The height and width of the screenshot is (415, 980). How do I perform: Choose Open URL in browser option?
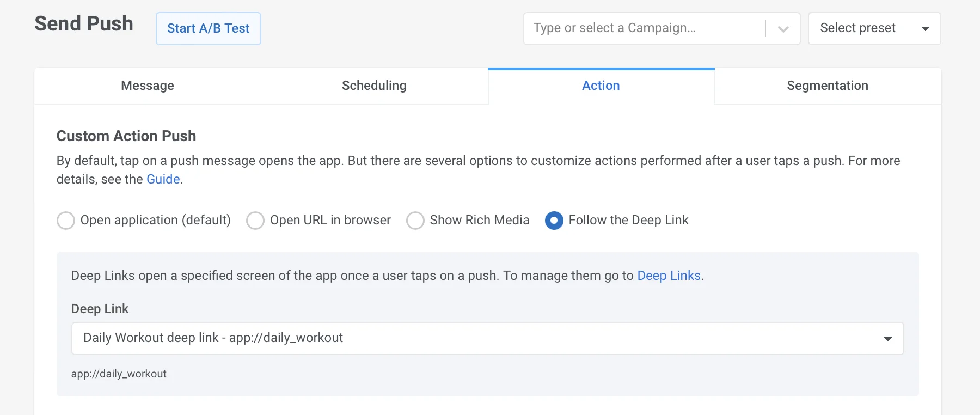[x=255, y=221]
